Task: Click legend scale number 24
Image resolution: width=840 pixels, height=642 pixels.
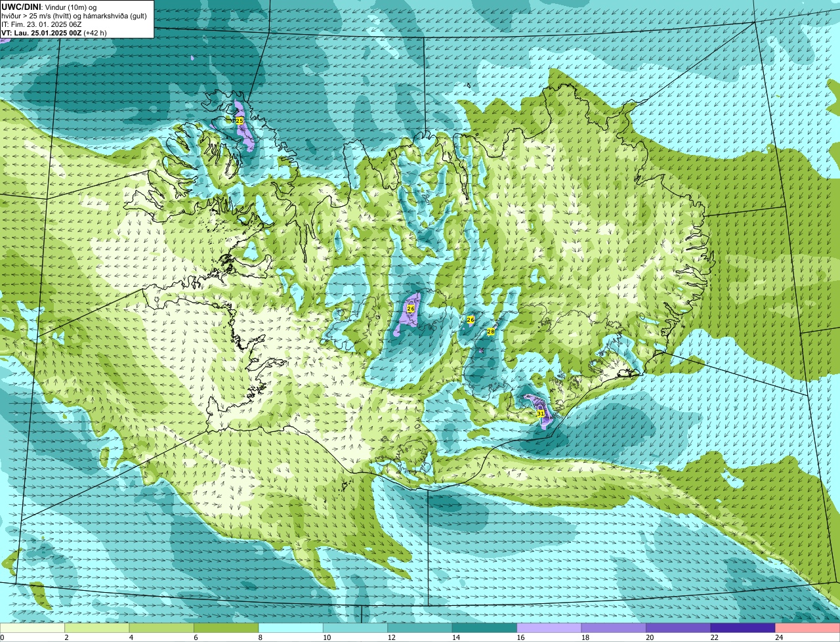Action: click(x=778, y=637)
